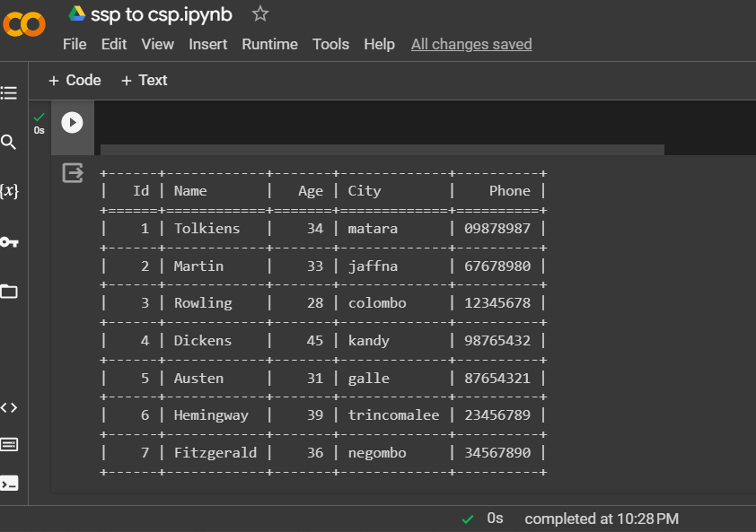Viewport: 756px width, 532px height.
Task: Click the city trincomalee
Action: pos(393,414)
